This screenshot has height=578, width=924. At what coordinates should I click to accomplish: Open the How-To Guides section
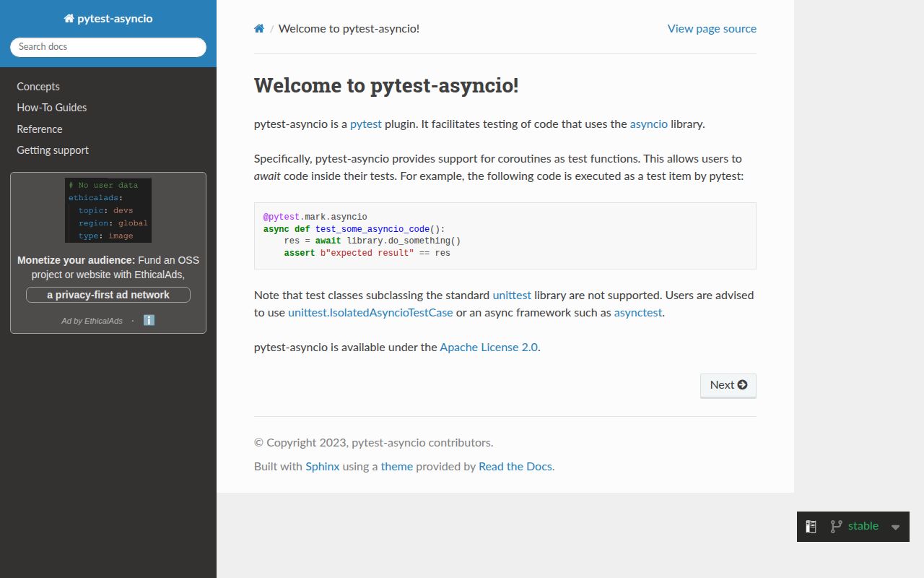coord(52,108)
